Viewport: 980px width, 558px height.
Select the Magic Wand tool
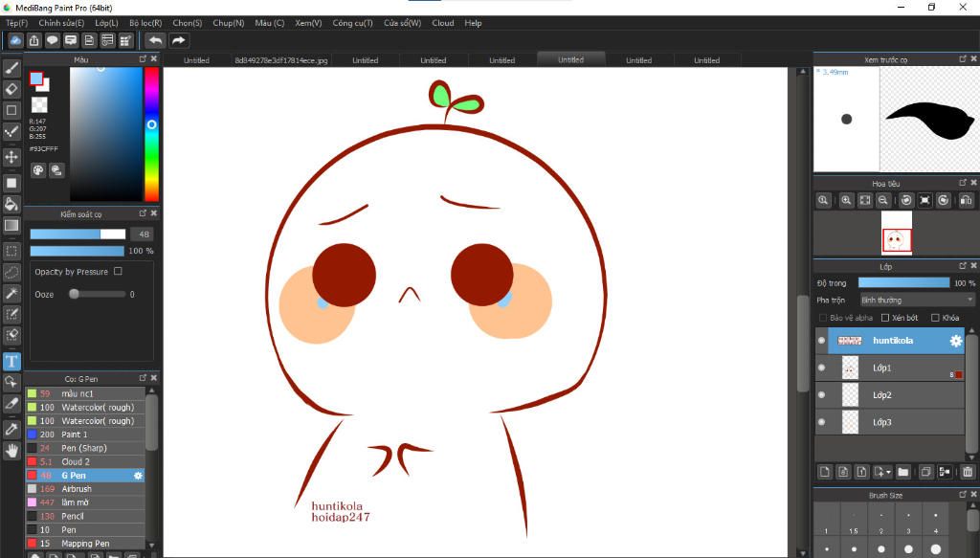[11, 293]
